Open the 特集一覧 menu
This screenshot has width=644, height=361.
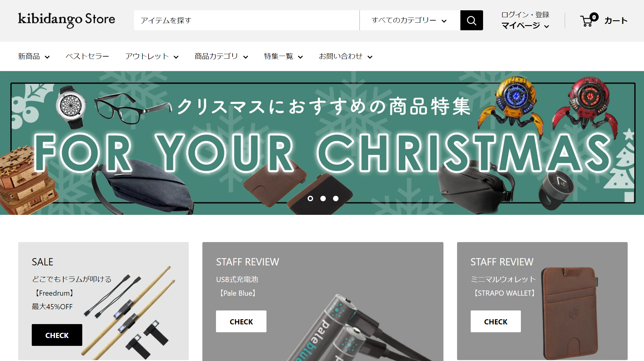point(283,56)
